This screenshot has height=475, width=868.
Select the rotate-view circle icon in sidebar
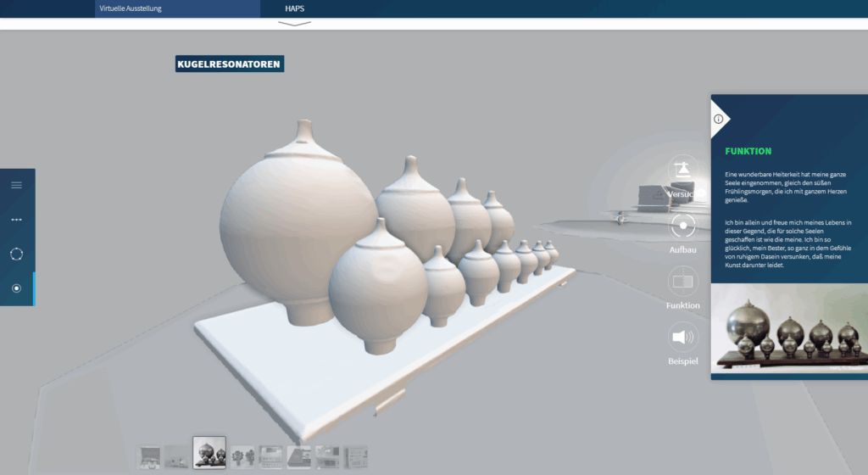17,254
